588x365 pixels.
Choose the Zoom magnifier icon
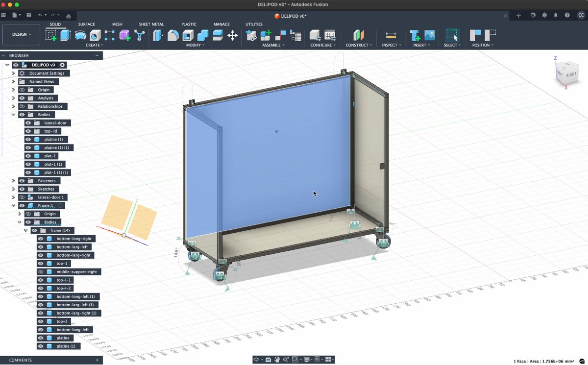point(286,360)
